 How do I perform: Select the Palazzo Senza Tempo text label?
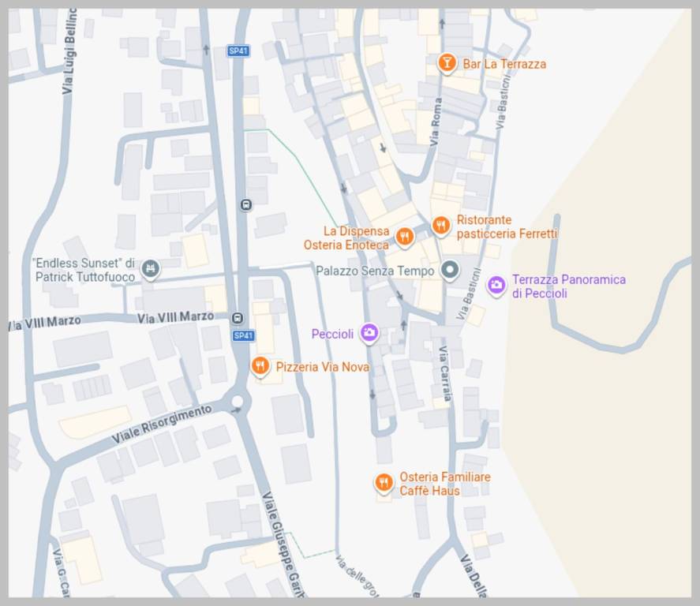click(x=375, y=271)
